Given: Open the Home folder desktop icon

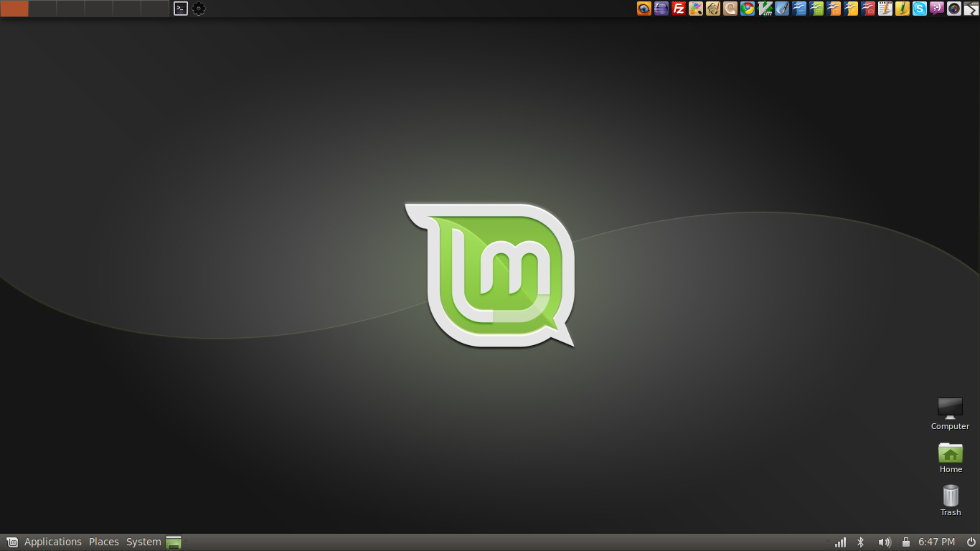Looking at the screenshot, I should (x=951, y=458).
